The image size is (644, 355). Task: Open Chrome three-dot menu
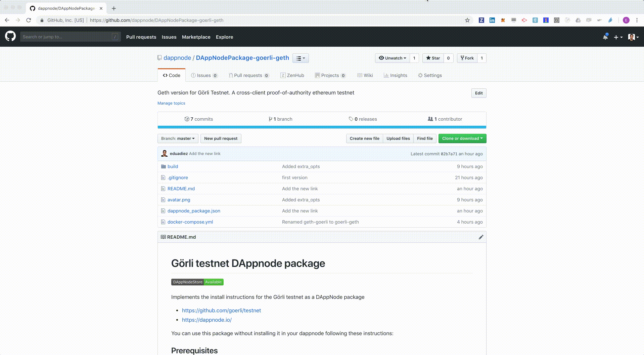coord(637,20)
